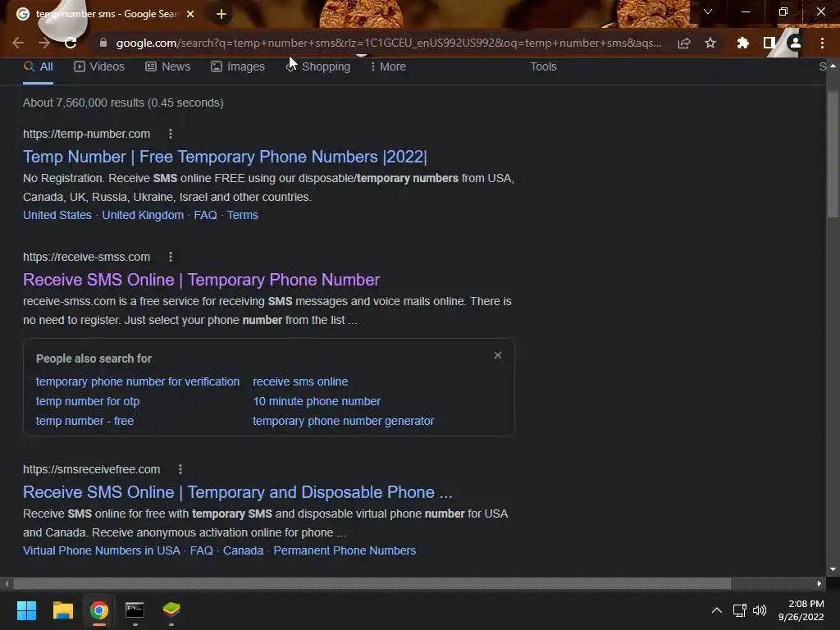Open the Canada sitelink
Screen dimensions: 840x630
pyautogui.click(x=243, y=550)
